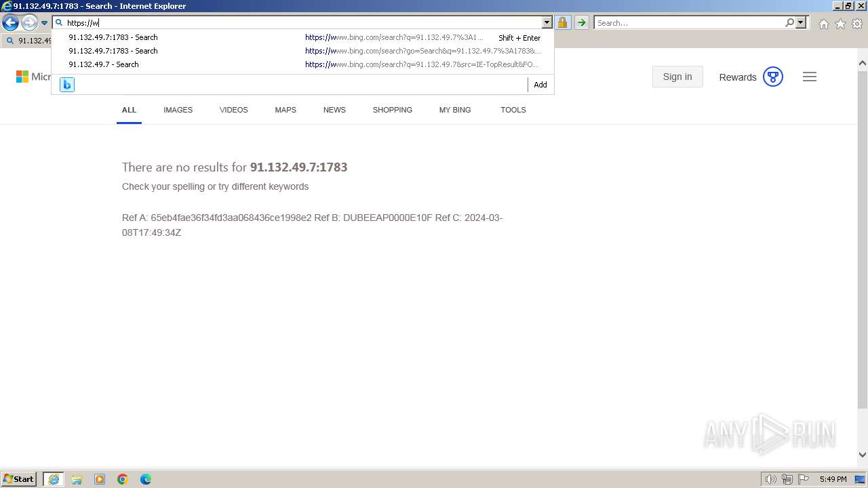The width and height of the screenshot is (868, 488).
Task: Open the Rewards link
Action: click(737, 77)
